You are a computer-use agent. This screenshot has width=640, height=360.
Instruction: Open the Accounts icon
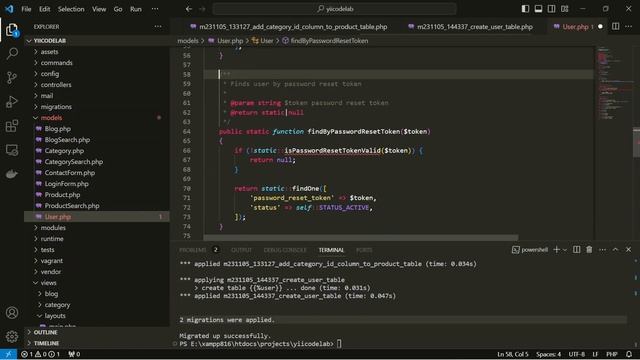[12, 313]
